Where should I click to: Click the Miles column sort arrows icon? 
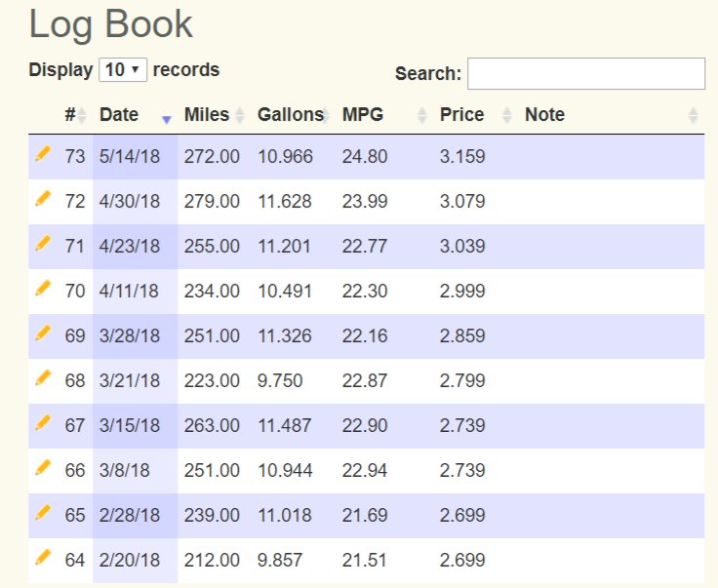tap(239, 115)
